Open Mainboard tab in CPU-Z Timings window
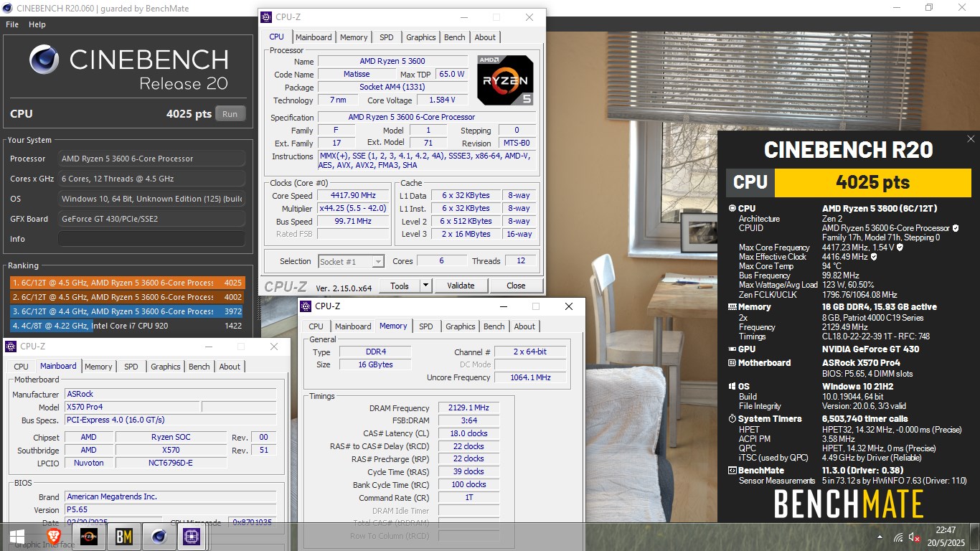The height and width of the screenshot is (551, 980). point(353,326)
